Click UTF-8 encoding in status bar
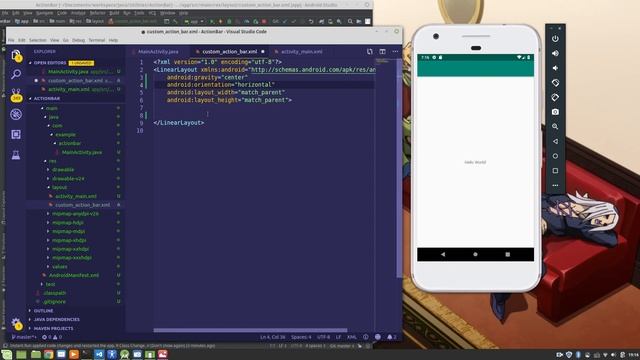Screen dimensions: 640x360 (323, 337)
